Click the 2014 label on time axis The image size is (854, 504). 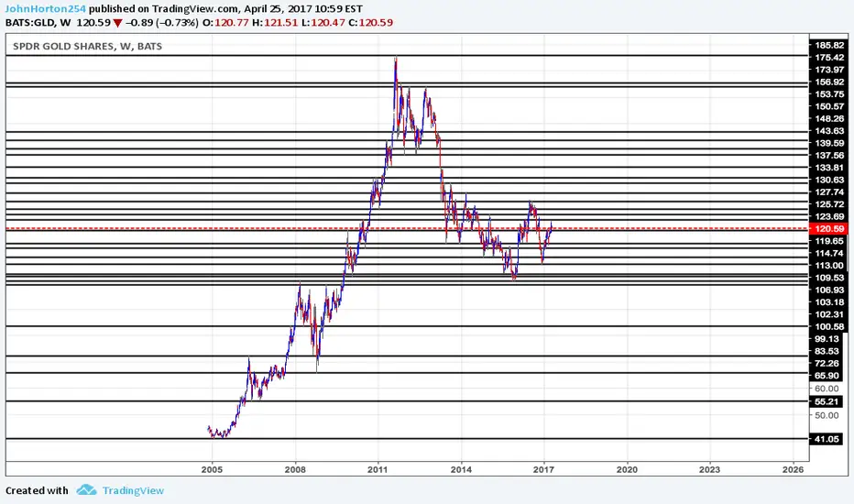click(x=461, y=469)
